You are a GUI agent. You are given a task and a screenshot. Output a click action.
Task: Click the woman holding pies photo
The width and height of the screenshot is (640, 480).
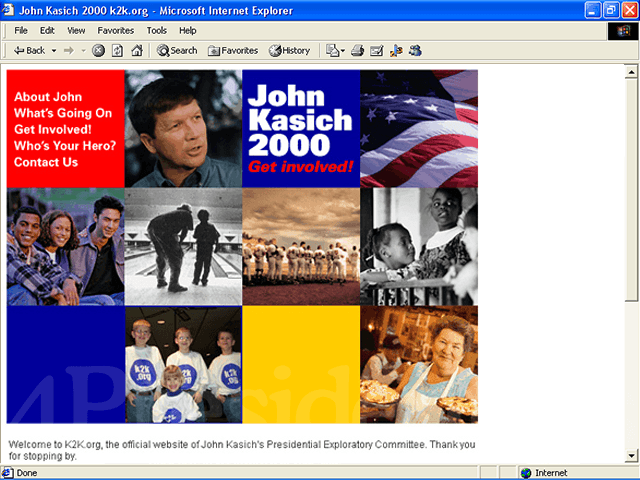[419, 364]
